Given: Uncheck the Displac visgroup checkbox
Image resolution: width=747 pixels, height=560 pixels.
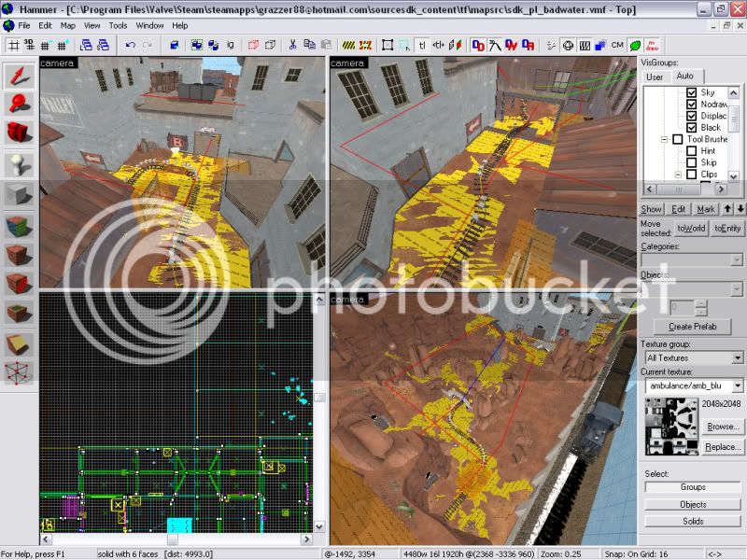Looking at the screenshot, I should coord(691,116).
